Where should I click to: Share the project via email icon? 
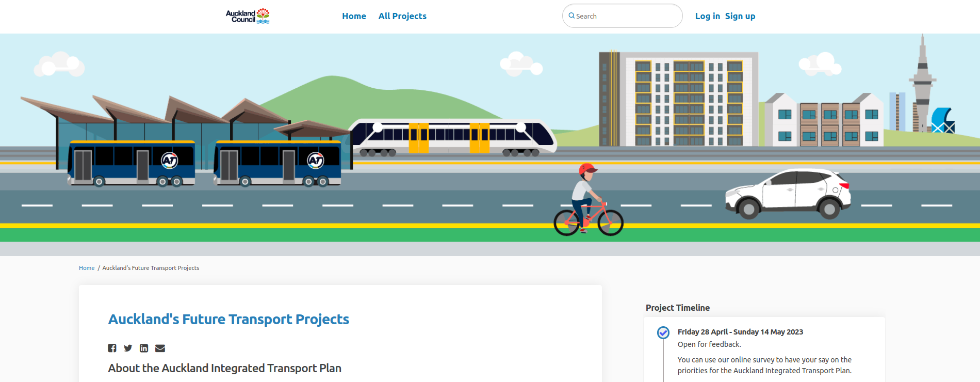coord(160,348)
